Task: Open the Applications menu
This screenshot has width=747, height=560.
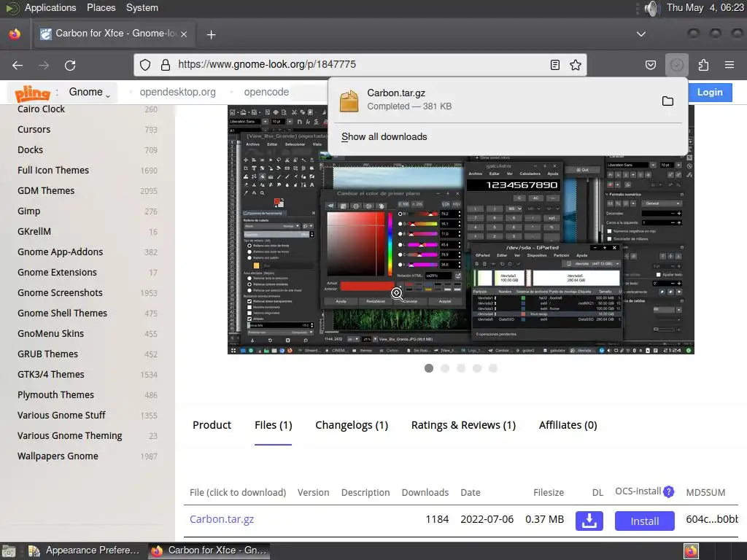Action: point(50,7)
